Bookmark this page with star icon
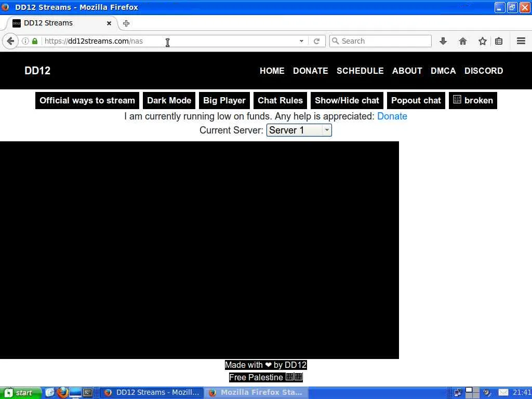The image size is (532, 399). pyautogui.click(x=482, y=41)
